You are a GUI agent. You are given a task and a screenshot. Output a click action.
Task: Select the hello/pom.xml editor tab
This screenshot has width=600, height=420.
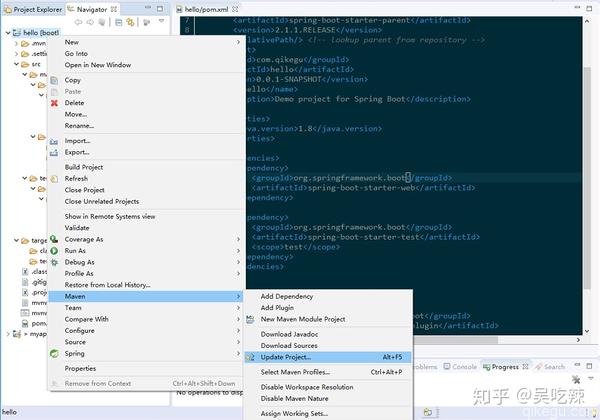click(207, 9)
